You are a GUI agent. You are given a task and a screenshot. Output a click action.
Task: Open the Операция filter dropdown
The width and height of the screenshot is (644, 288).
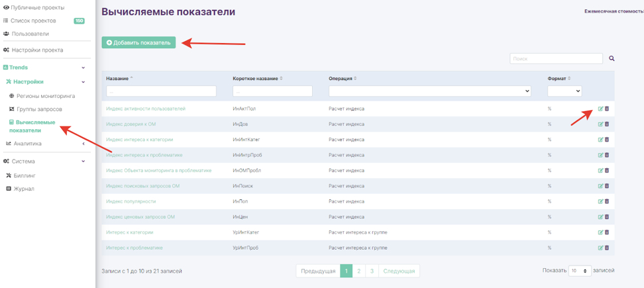pos(430,91)
